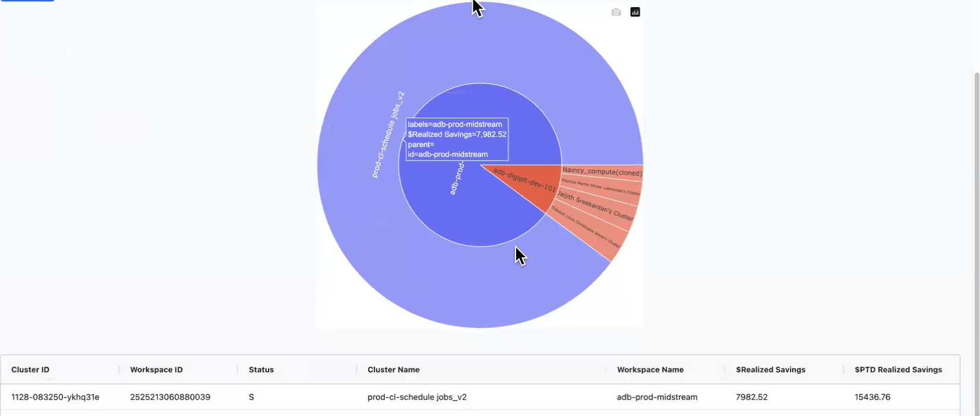The image size is (980, 416).
Task: Click the camera icon to download plot
Action: click(x=616, y=12)
